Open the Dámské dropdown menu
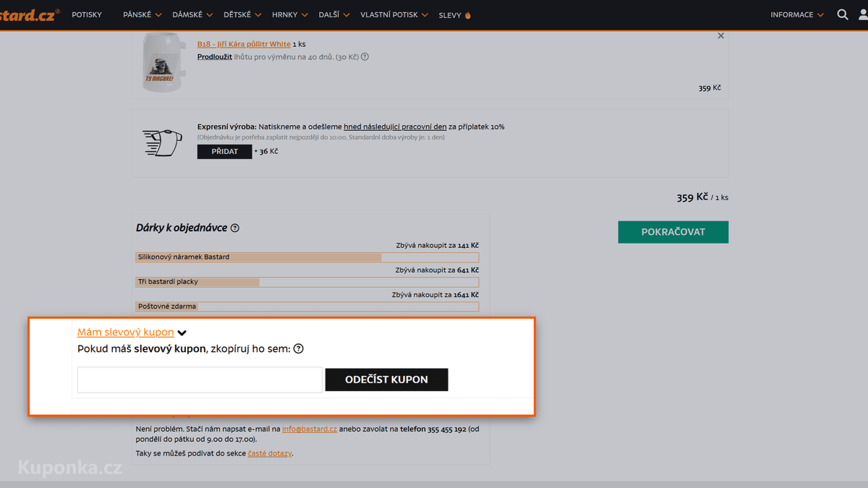This screenshot has width=868, height=488. tap(192, 14)
